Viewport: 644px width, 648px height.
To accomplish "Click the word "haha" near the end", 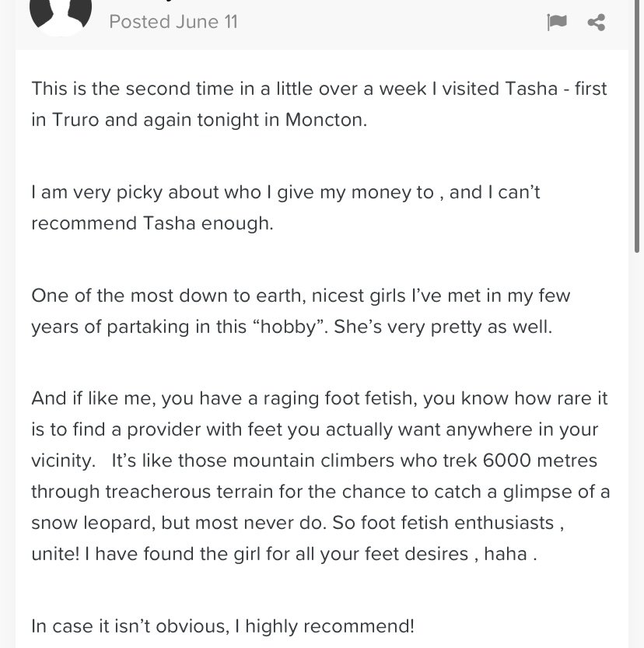I will tap(506, 554).
